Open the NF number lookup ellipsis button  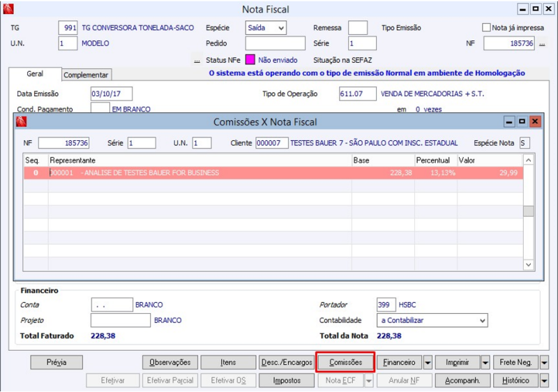point(542,44)
